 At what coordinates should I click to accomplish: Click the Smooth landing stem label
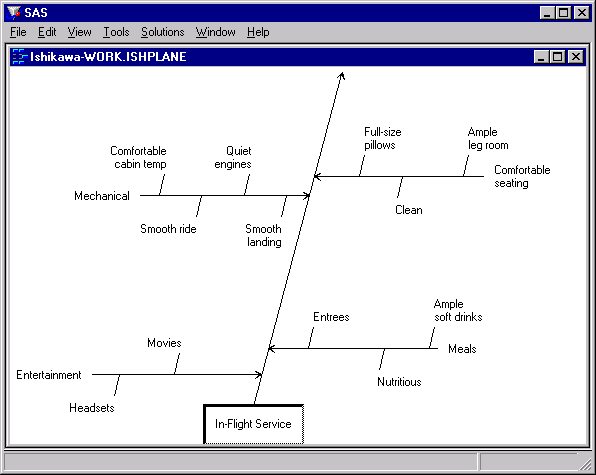point(264,235)
